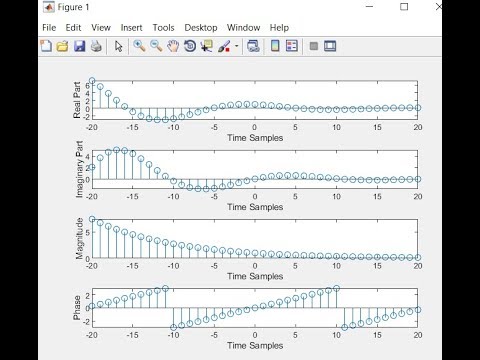The width and height of the screenshot is (480, 360).
Task: Open file with the folder icon
Action: pos(62,46)
